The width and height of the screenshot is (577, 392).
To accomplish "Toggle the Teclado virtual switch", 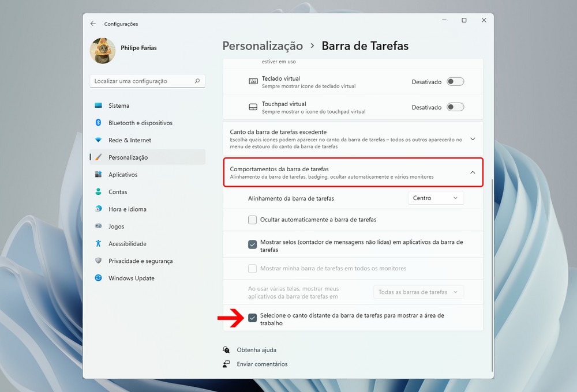I will tap(455, 82).
